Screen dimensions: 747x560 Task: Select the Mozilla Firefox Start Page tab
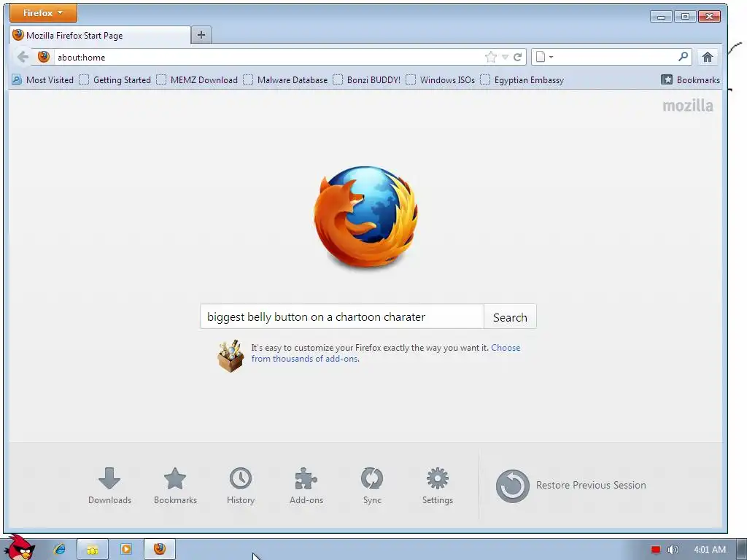tap(100, 35)
